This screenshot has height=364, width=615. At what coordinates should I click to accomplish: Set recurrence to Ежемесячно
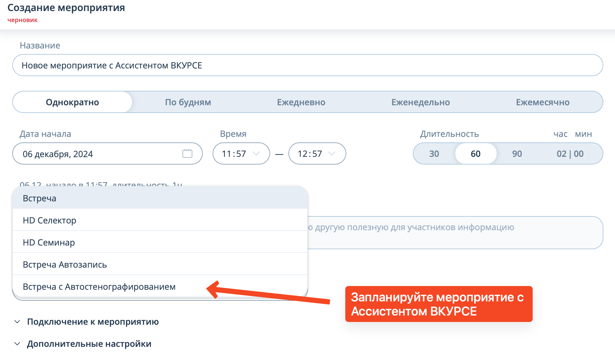[543, 102]
